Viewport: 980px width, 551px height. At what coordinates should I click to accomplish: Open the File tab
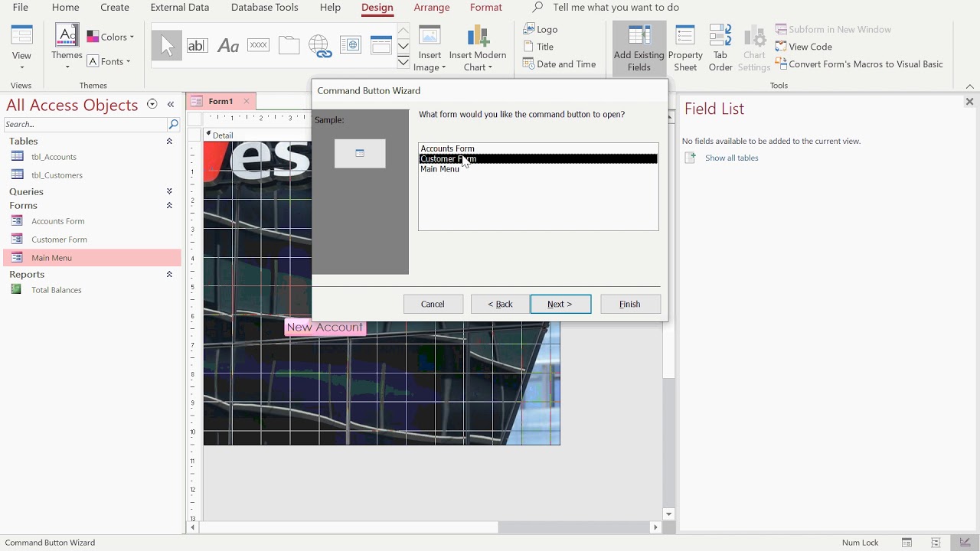click(x=21, y=8)
